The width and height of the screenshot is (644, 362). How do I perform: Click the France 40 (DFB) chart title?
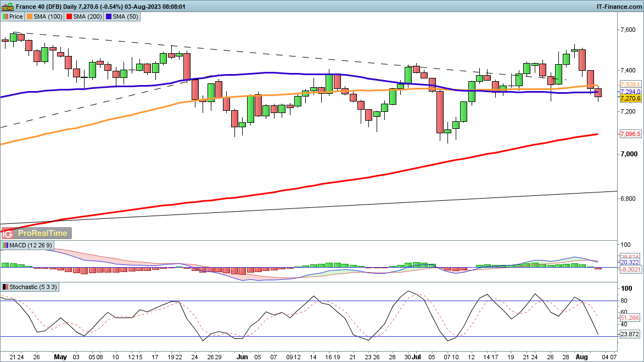38,7
